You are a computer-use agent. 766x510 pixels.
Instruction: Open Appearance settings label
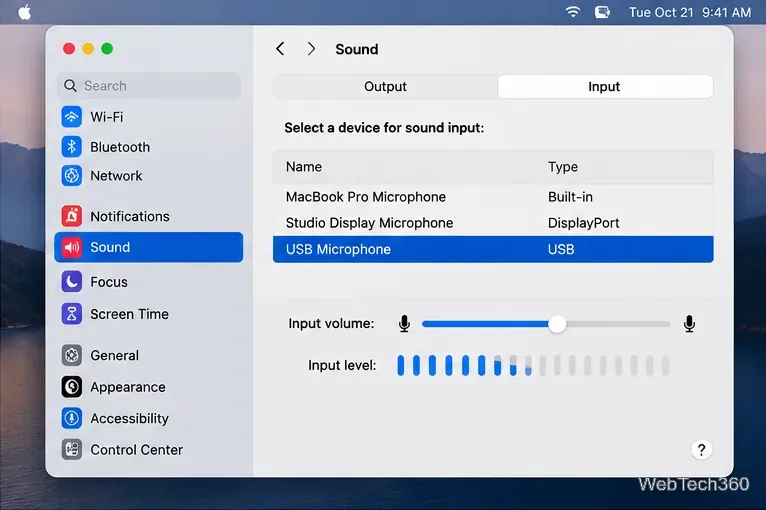pyautogui.click(x=128, y=387)
